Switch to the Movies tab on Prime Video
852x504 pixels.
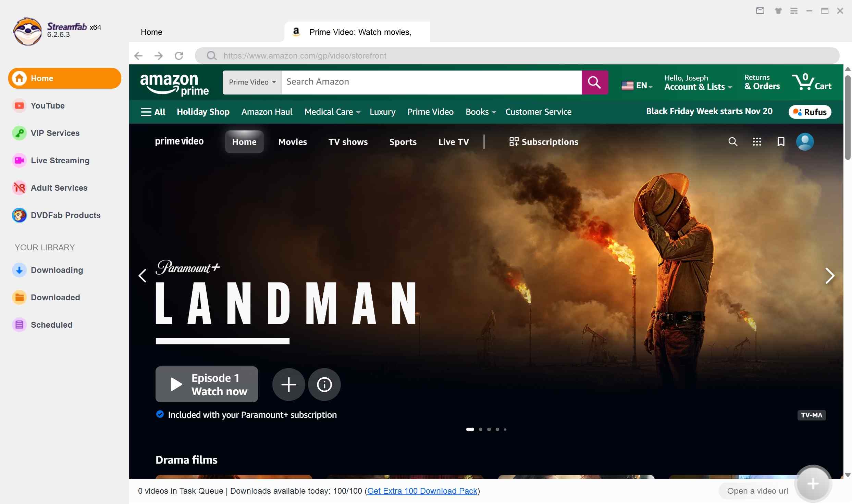coord(292,142)
